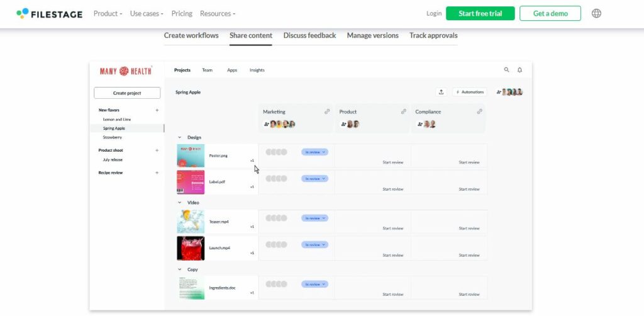
Task: Start Product review for Poster.png
Action: [393, 162]
